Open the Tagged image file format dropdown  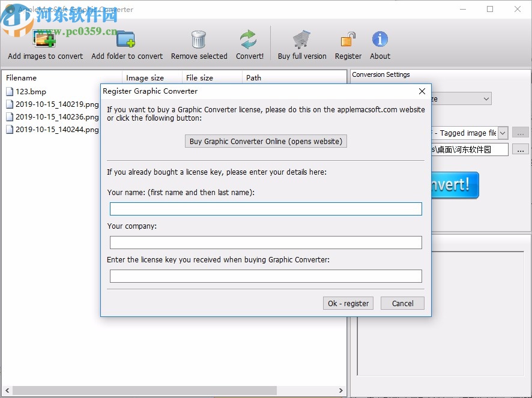[x=503, y=133]
